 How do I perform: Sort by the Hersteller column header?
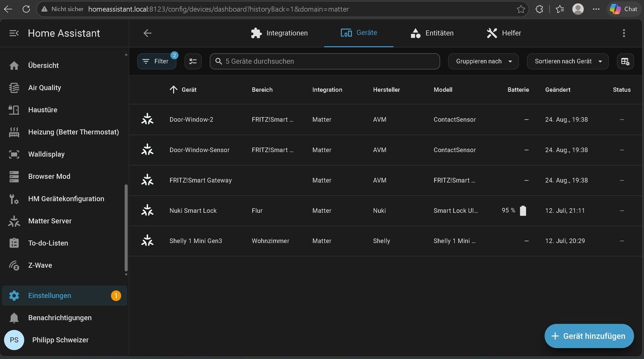[386, 90]
